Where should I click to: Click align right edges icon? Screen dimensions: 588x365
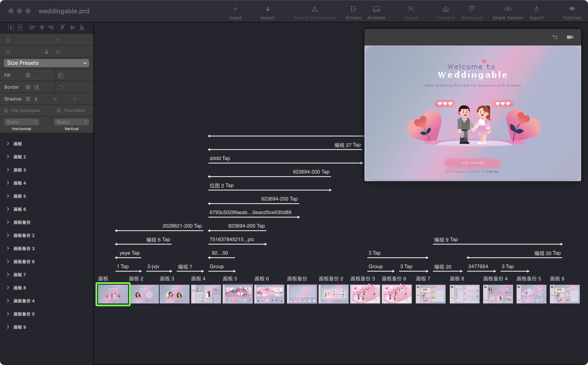[x=51, y=27]
